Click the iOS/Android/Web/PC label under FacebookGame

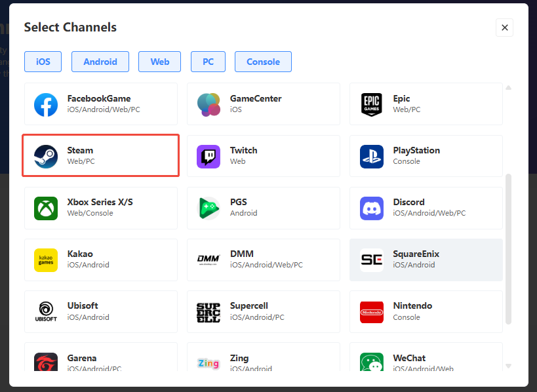coord(104,109)
